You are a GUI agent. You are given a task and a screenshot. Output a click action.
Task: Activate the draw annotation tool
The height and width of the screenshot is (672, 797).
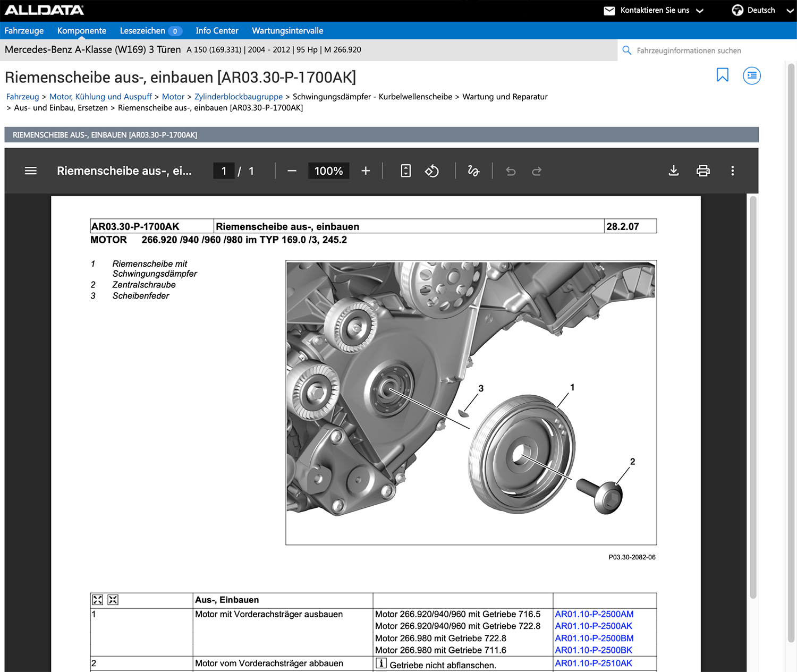[473, 171]
